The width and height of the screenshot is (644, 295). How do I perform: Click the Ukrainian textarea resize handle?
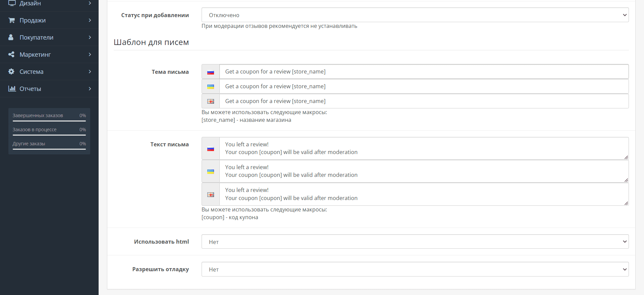click(x=626, y=180)
